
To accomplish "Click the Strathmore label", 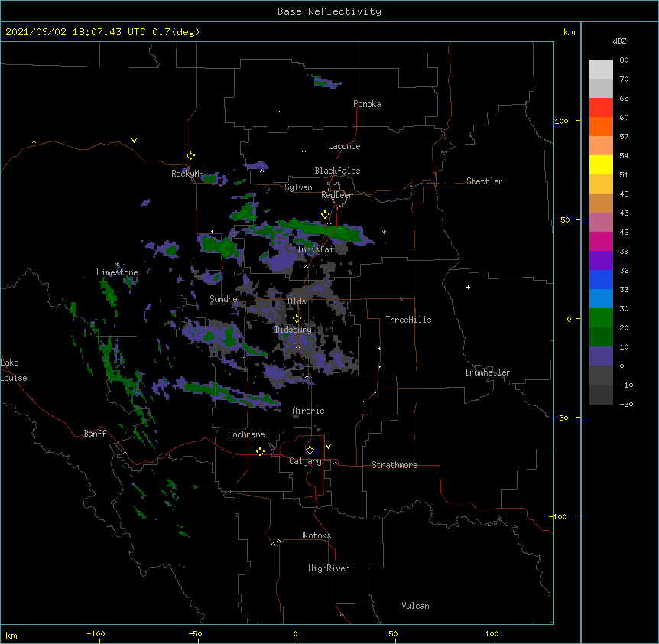I will pyautogui.click(x=394, y=465).
